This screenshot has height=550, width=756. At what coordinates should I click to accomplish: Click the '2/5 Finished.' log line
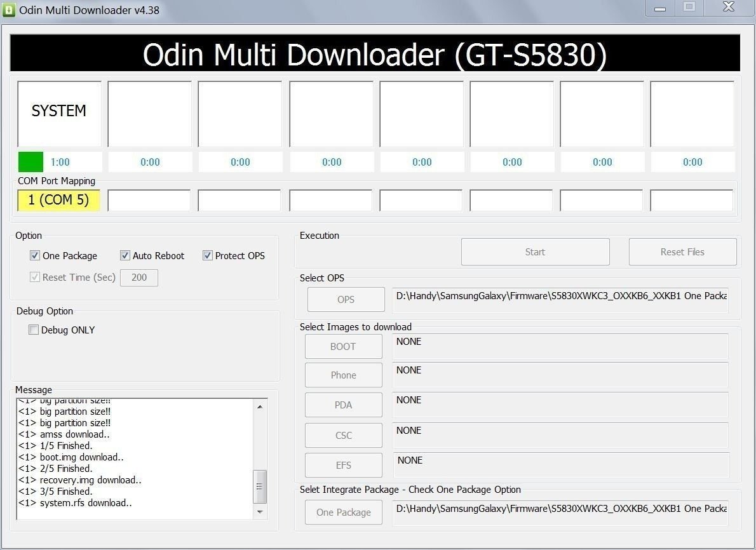point(55,468)
